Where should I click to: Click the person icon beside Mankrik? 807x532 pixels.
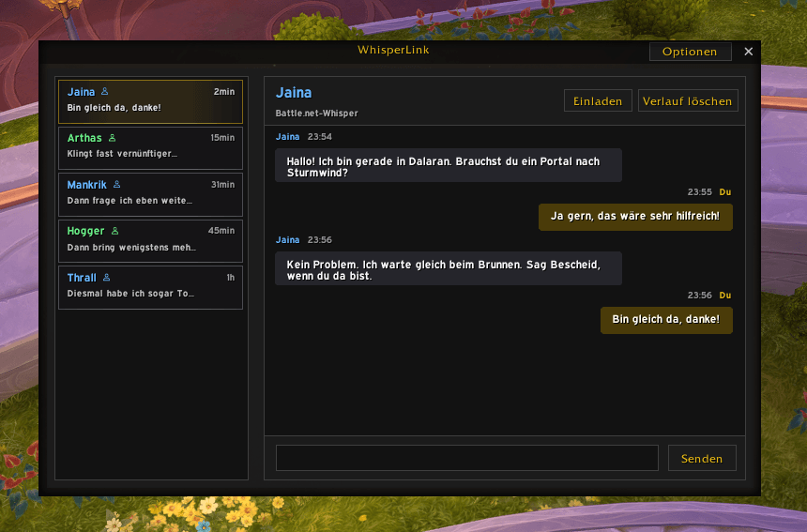tap(117, 184)
